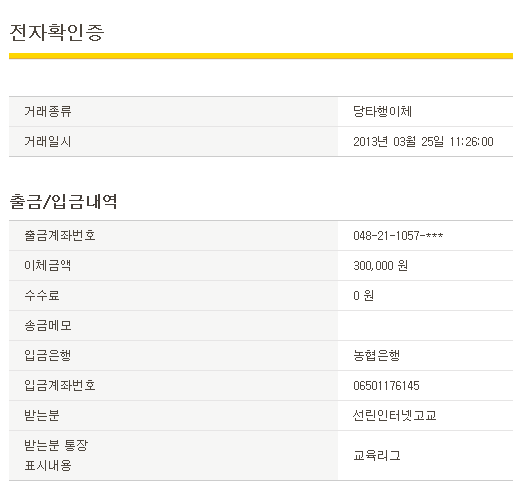Select the 0 원 fee value

point(363,296)
